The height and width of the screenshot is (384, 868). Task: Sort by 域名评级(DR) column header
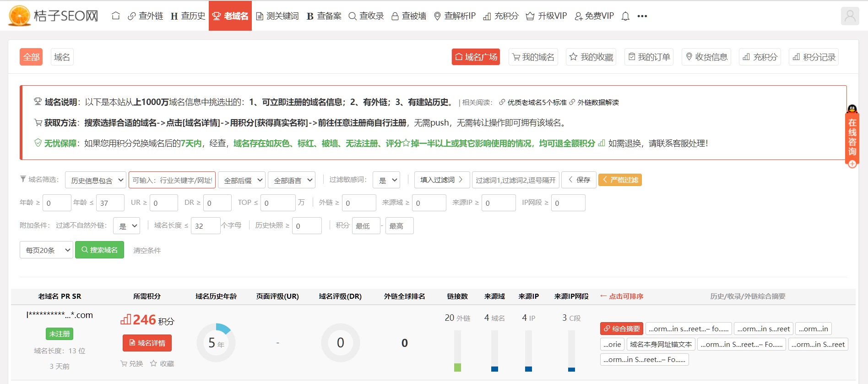[340, 296]
